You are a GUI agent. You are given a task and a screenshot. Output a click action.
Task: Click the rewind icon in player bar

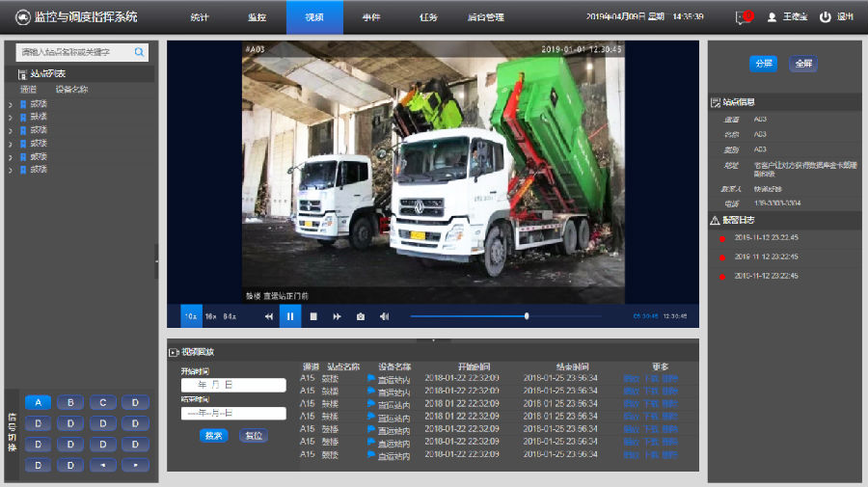[269, 316]
